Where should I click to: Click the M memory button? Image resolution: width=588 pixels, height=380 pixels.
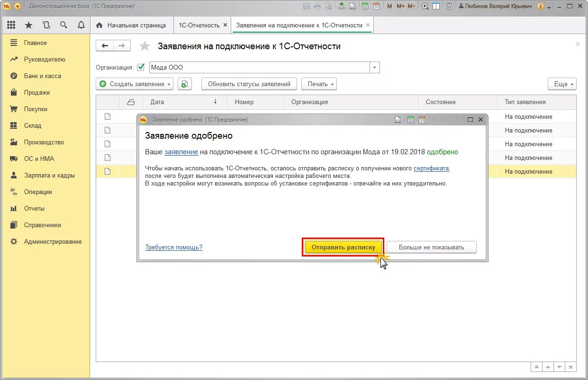pyautogui.click(x=389, y=6)
